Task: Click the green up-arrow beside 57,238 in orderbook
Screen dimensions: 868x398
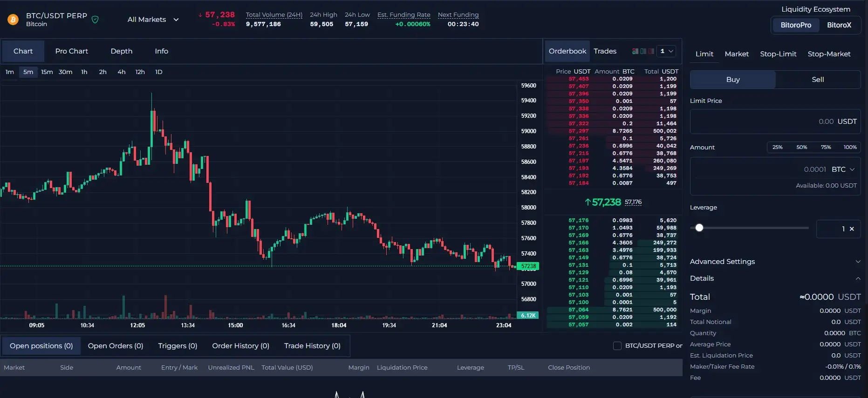Action: (x=588, y=202)
